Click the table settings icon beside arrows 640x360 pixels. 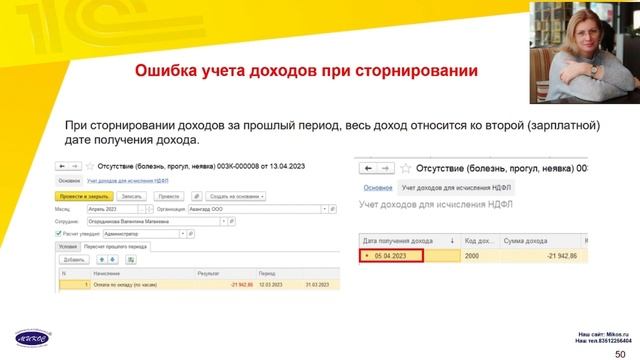point(131,260)
